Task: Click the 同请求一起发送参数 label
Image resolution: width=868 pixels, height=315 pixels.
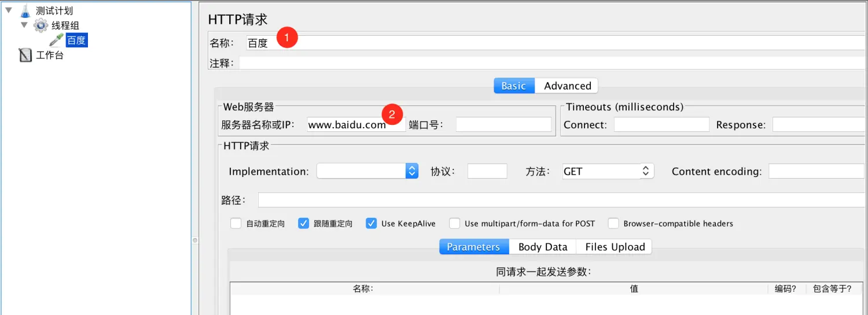Action: [x=543, y=272]
